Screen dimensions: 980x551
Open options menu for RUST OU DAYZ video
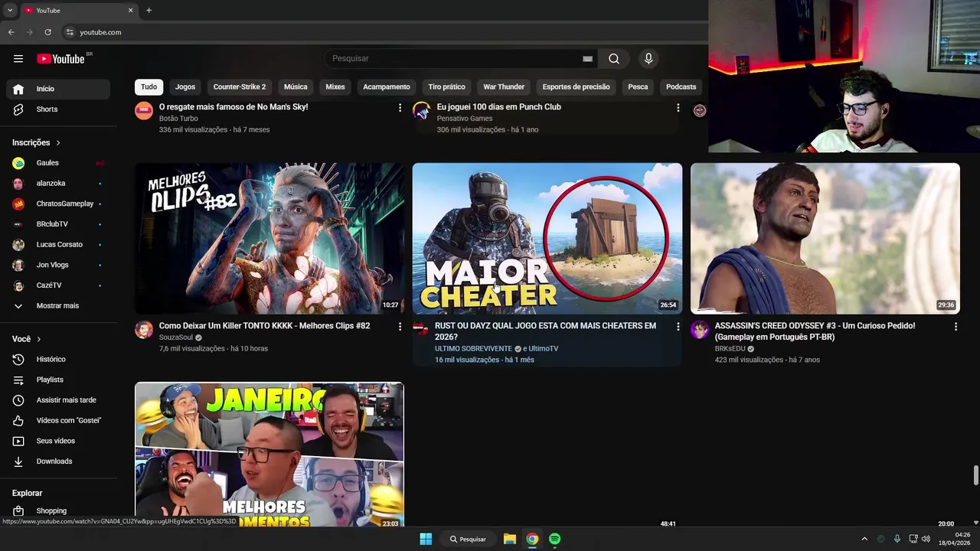[678, 327]
